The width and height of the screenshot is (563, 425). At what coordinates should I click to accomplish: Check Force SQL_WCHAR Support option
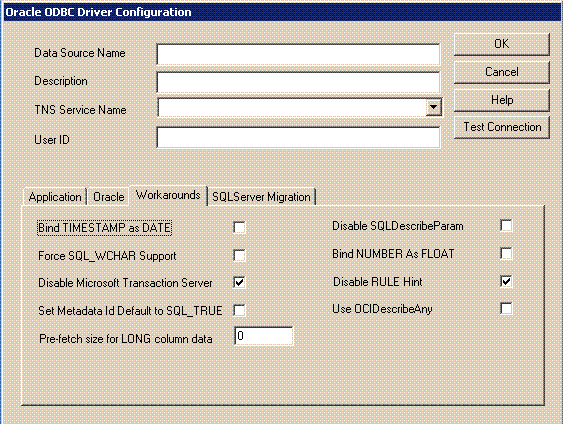(x=239, y=256)
